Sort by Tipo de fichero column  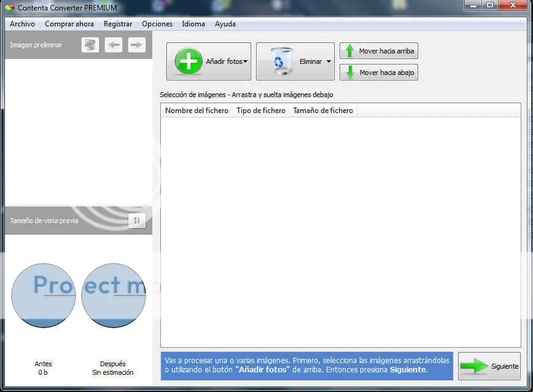pos(261,111)
